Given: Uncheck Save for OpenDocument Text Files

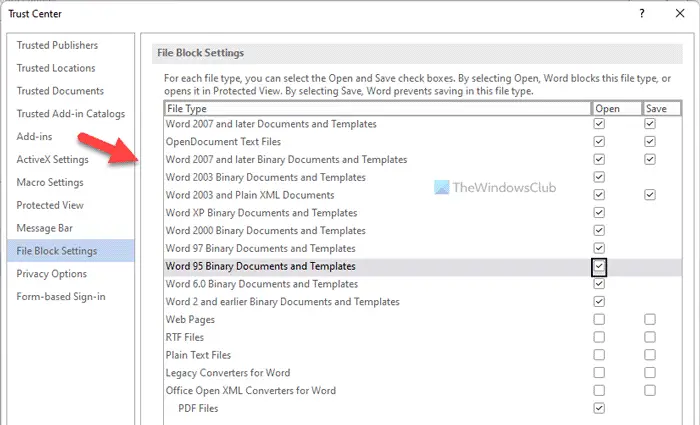Looking at the screenshot, I should point(650,142).
